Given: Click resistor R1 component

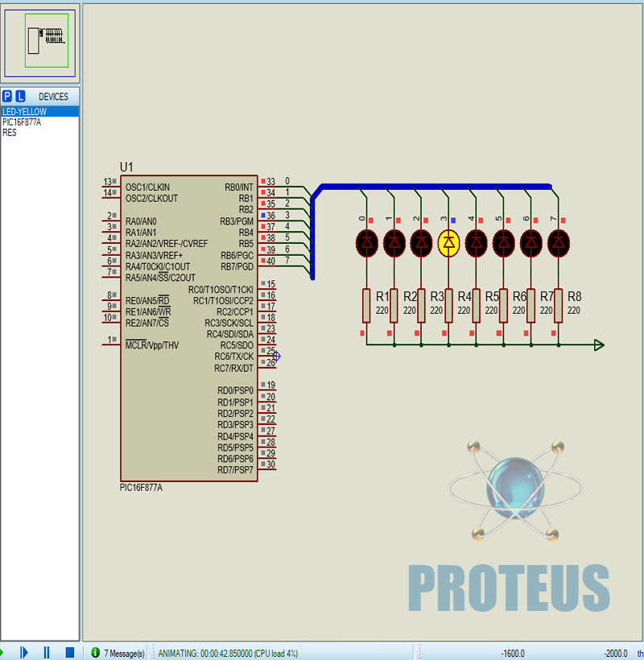Looking at the screenshot, I should 366,306.
